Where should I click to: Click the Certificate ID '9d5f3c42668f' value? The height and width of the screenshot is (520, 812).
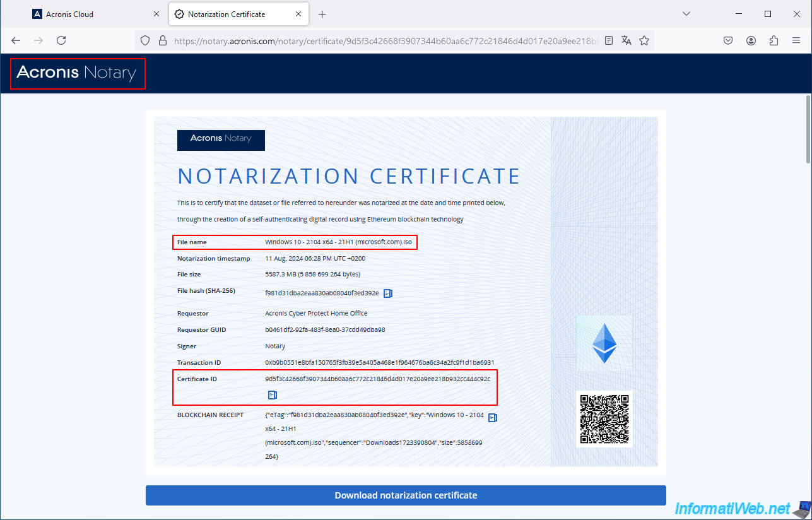(x=377, y=379)
